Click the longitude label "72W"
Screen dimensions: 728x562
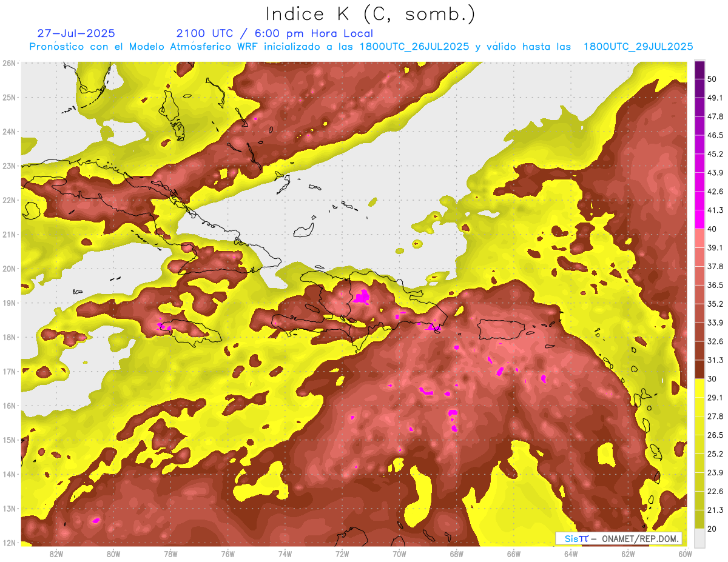(x=342, y=554)
